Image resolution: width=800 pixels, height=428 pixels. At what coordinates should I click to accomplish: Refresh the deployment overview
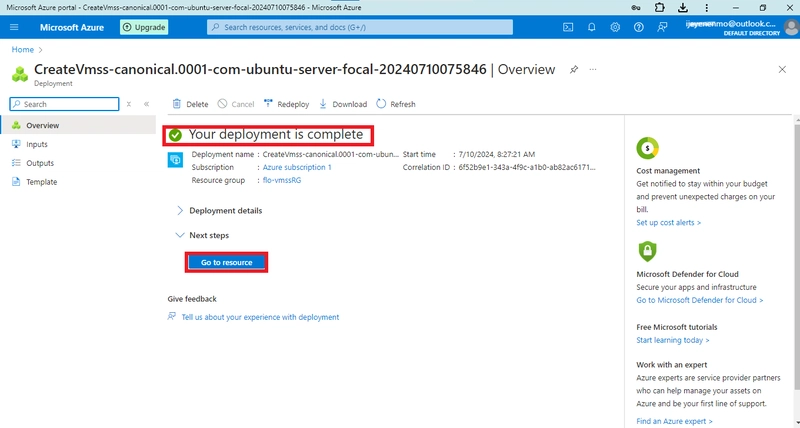pos(396,104)
